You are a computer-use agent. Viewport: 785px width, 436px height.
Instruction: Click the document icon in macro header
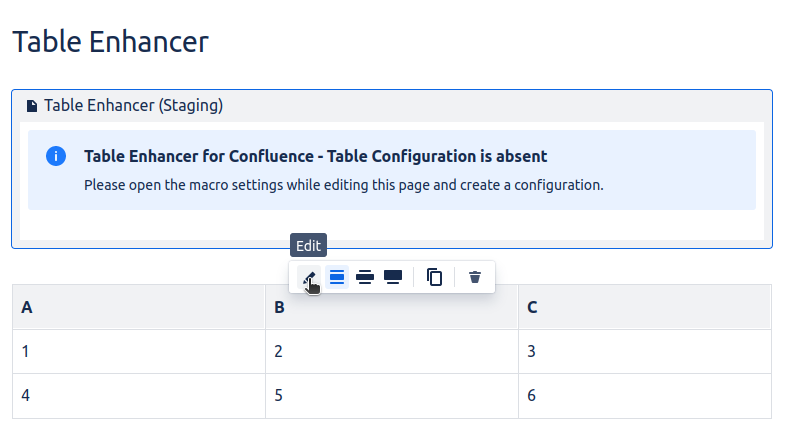pos(32,105)
